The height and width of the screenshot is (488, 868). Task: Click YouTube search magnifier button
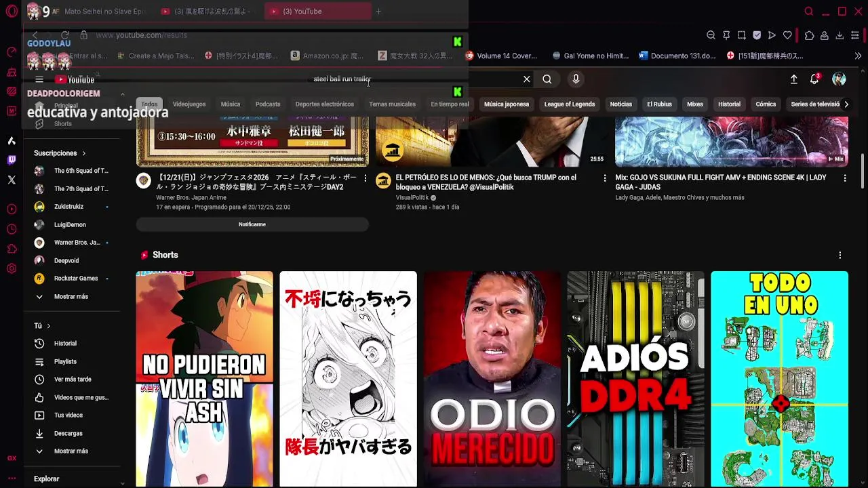coord(547,79)
